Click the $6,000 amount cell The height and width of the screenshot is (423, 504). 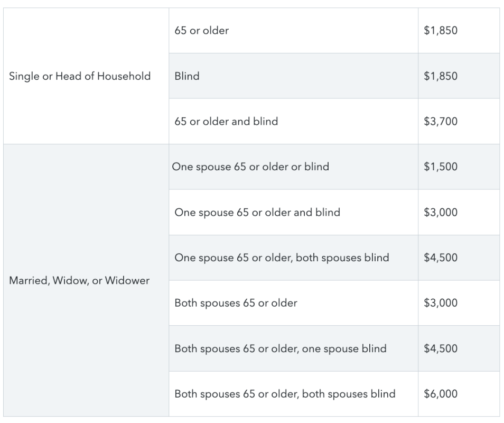pyautogui.click(x=459, y=394)
